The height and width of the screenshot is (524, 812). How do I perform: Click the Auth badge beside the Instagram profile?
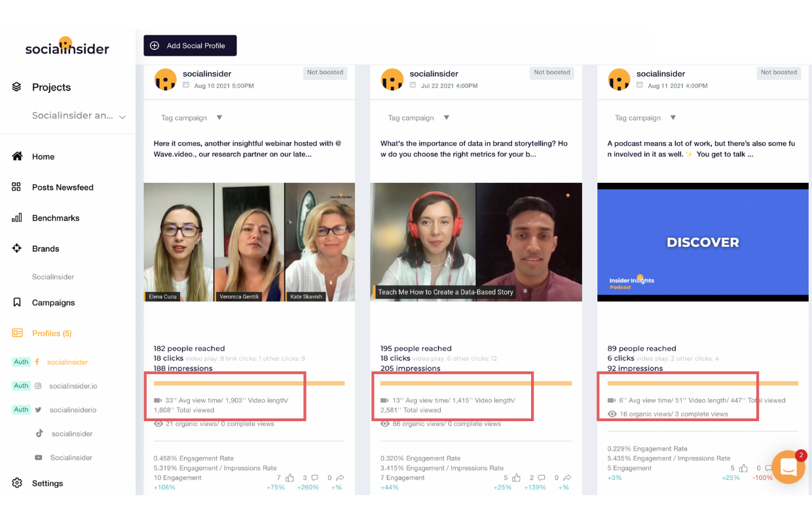point(22,386)
